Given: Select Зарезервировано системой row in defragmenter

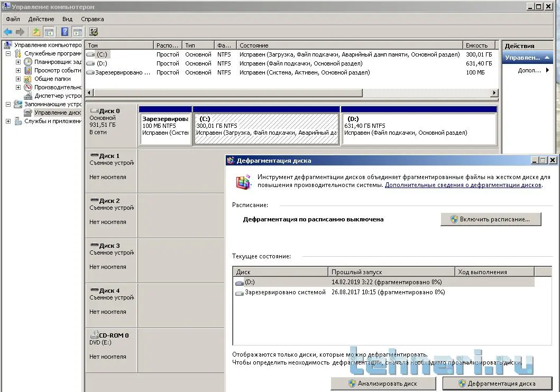Looking at the screenshot, I should tap(384, 292).
